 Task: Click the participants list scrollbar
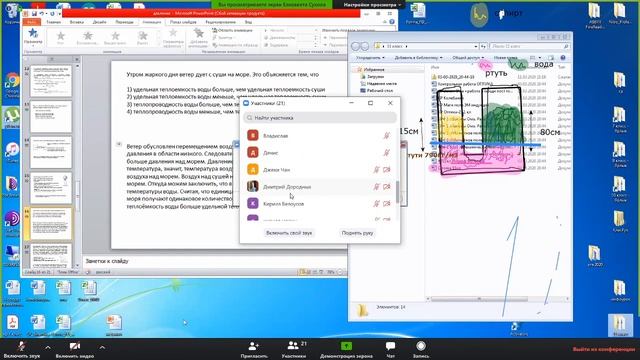[398, 192]
